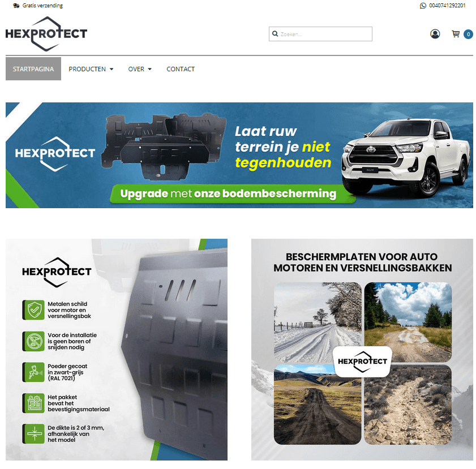Open the snowy road photo
This screenshot has height=469, width=476.
click(x=318, y=322)
